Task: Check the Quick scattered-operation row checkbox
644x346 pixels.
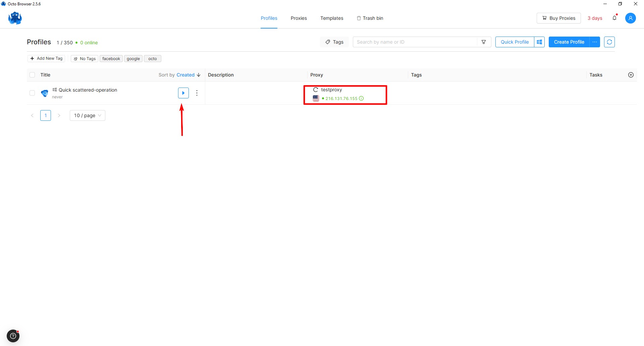Action: [32, 93]
